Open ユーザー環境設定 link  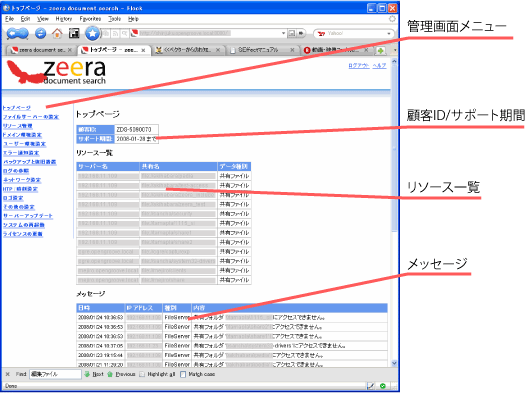[x=24, y=144]
